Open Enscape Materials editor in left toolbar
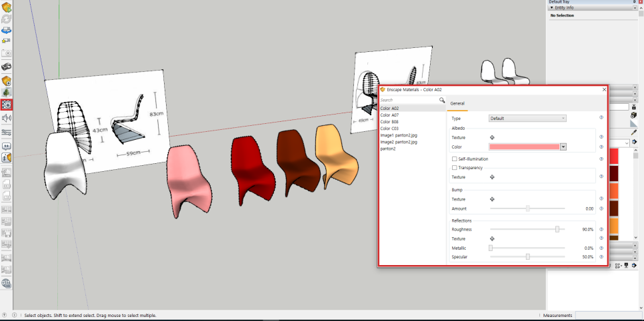This screenshot has width=644, height=321. coord(7,105)
